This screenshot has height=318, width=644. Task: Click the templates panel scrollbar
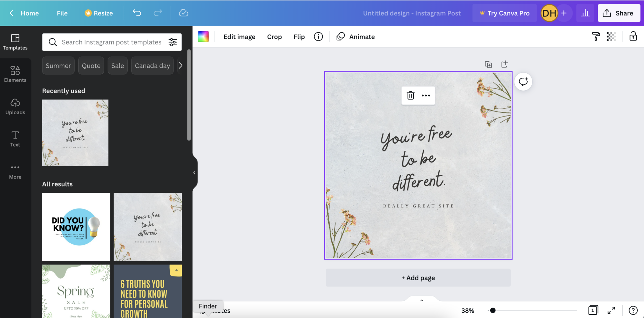[x=189, y=95]
